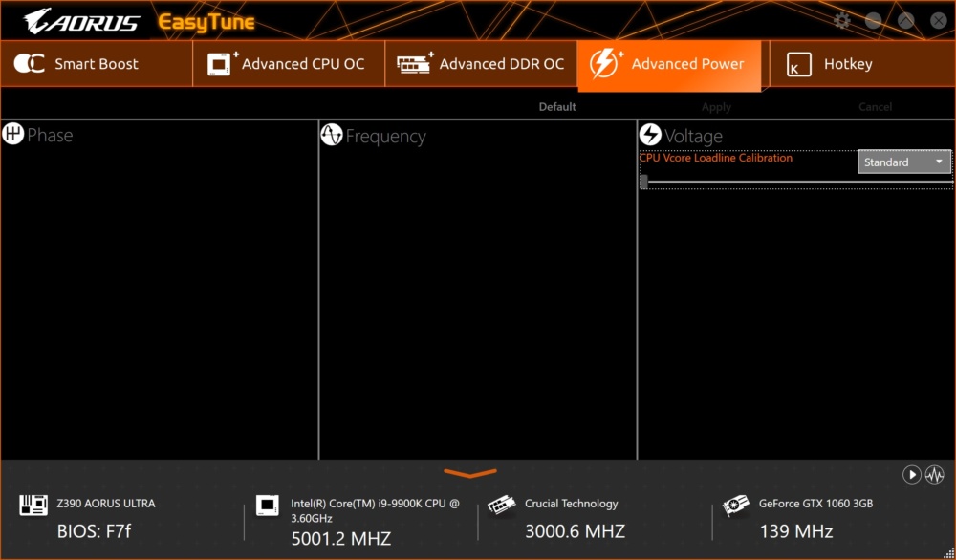Click the Voltage lightning bolt icon
Image resolution: width=956 pixels, height=560 pixels.
click(x=650, y=135)
